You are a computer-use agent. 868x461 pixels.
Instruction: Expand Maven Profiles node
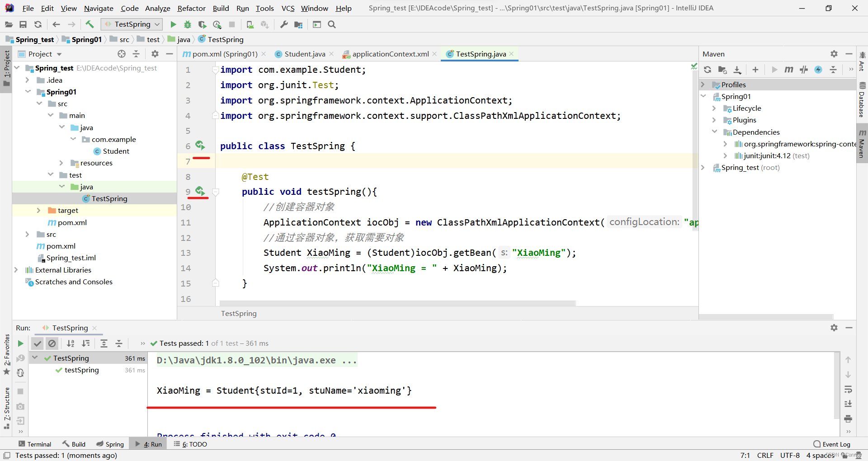point(703,85)
